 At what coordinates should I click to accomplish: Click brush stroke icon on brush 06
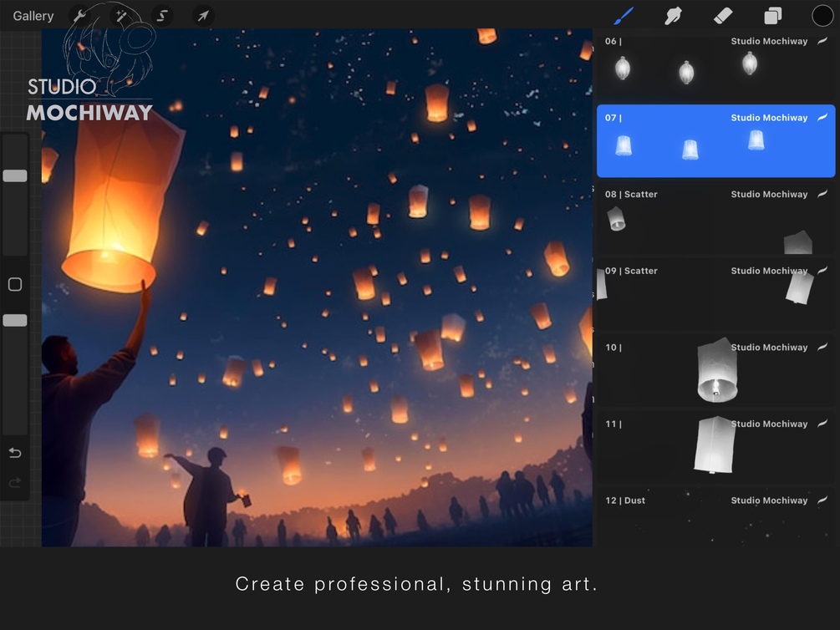pyautogui.click(x=822, y=41)
